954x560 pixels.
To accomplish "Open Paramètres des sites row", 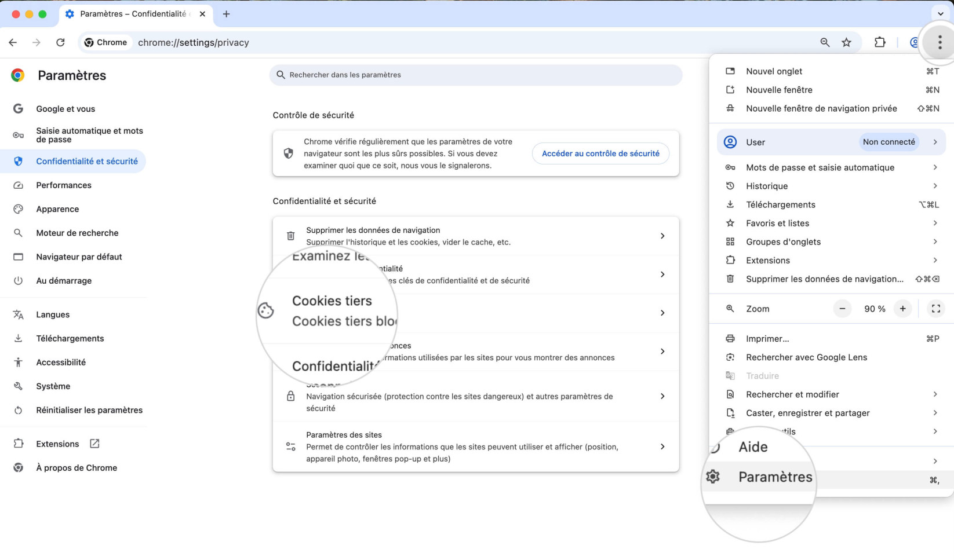I will click(476, 446).
